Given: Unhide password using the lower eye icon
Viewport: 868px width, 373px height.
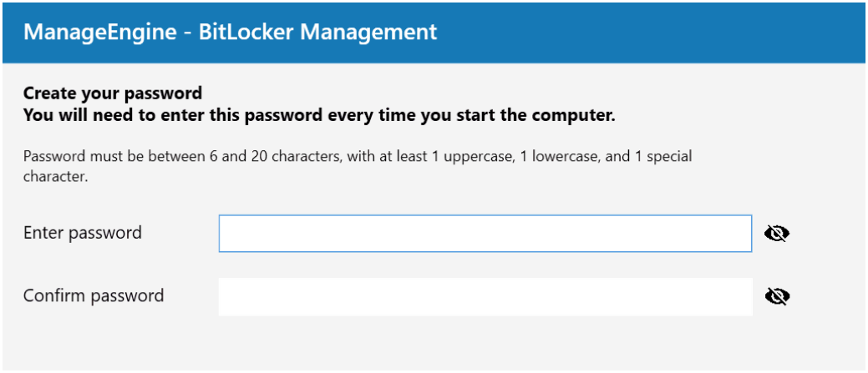Looking at the screenshot, I should point(777,296).
